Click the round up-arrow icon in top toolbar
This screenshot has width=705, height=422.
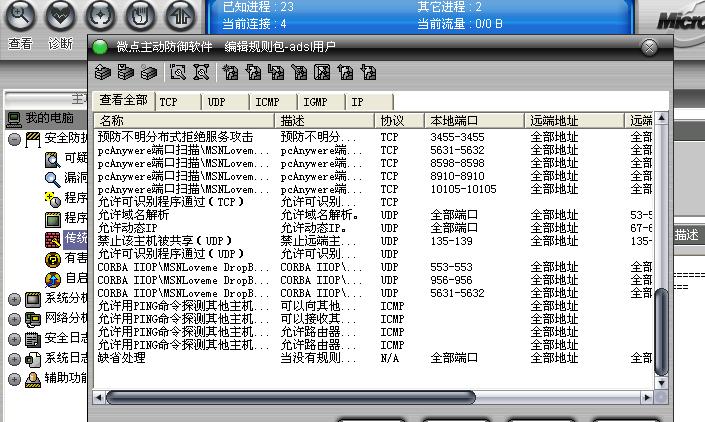181,16
